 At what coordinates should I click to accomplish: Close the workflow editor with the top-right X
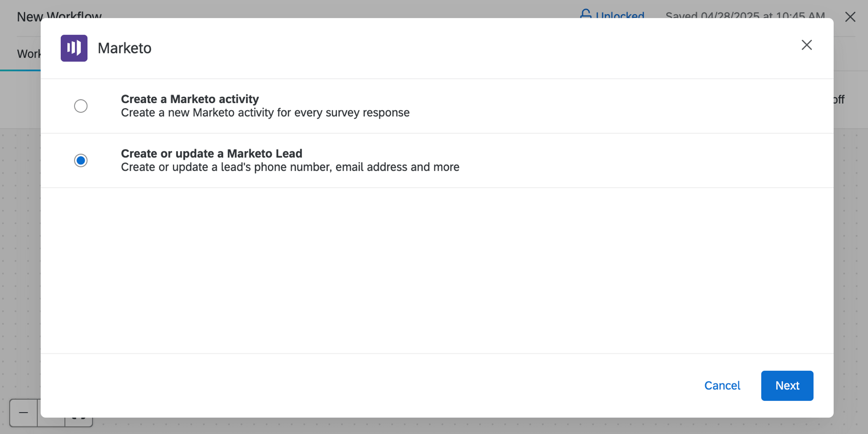pos(850,17)
